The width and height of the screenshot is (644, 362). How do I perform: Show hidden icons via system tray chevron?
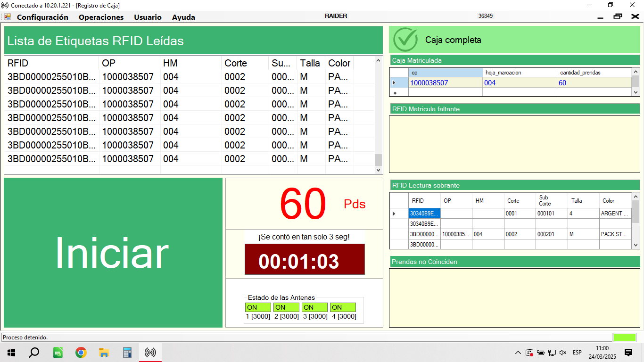click(x=518, y=353)
